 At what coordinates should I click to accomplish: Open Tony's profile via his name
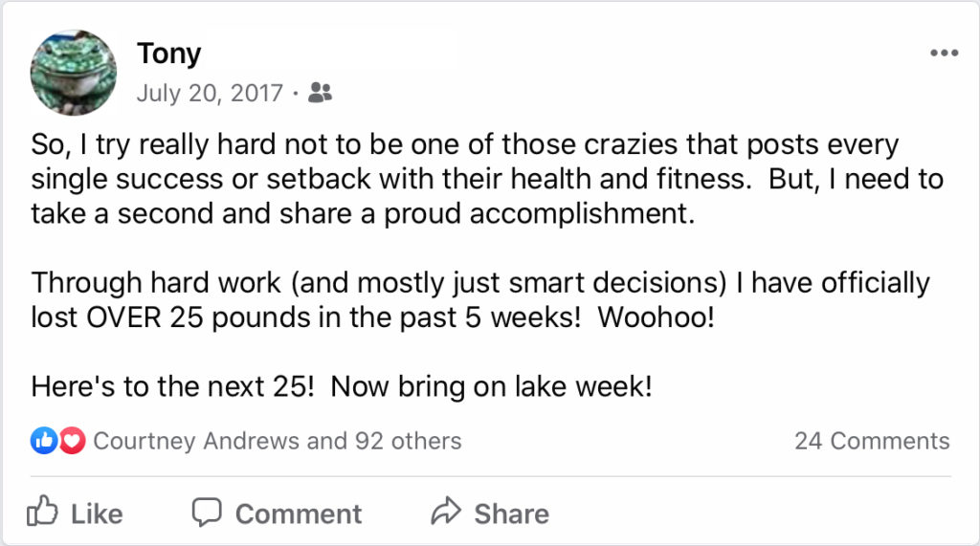pos(168,54)
